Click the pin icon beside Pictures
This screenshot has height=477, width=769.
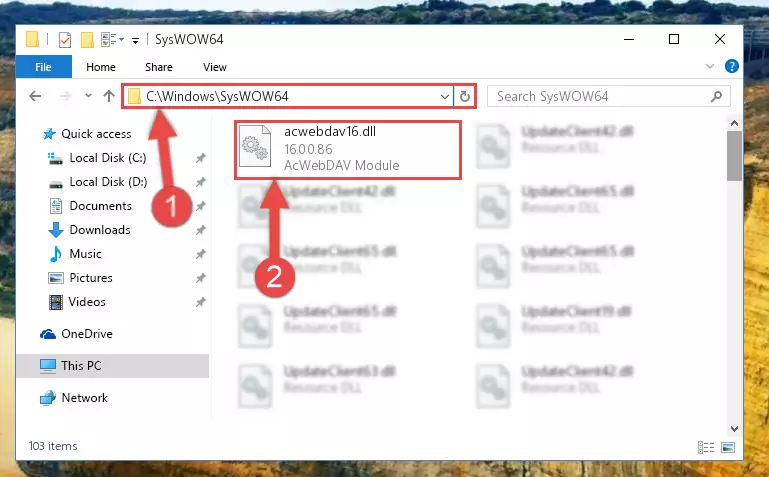click(x=201, y=278)
